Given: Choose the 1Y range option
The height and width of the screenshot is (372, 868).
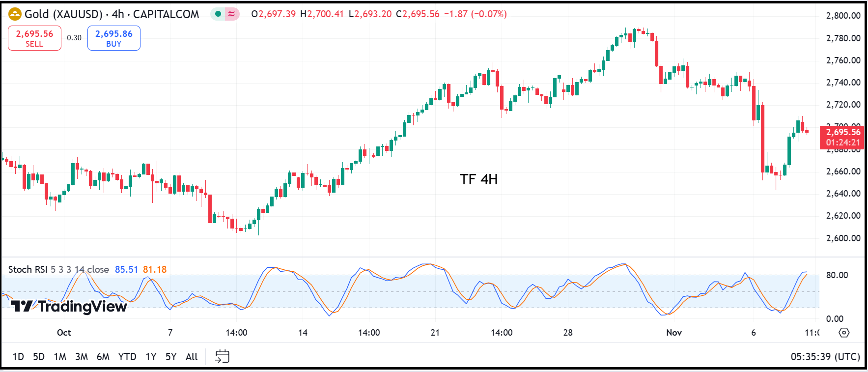Looking at the screenshot, I should [151, 357].
